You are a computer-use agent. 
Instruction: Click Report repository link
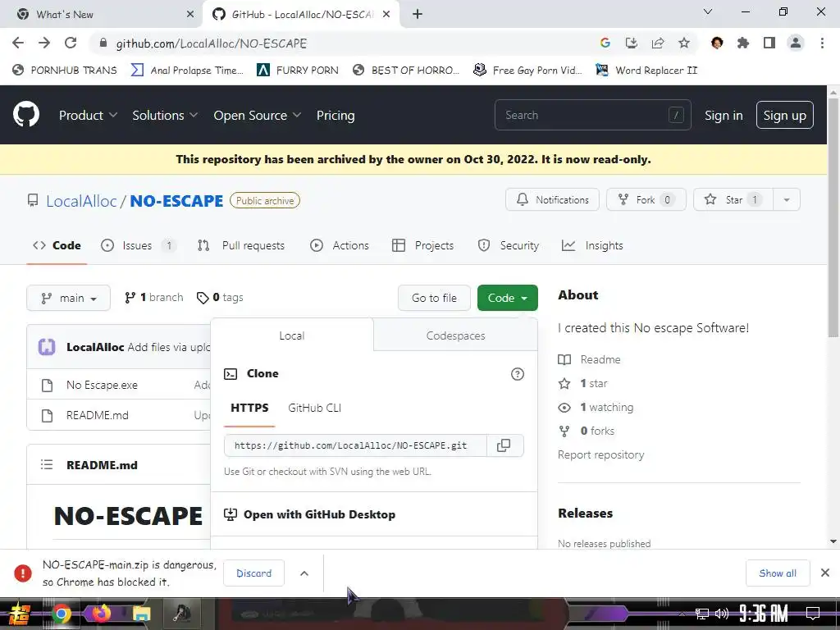pyautogui.click(x=600, y=454)
